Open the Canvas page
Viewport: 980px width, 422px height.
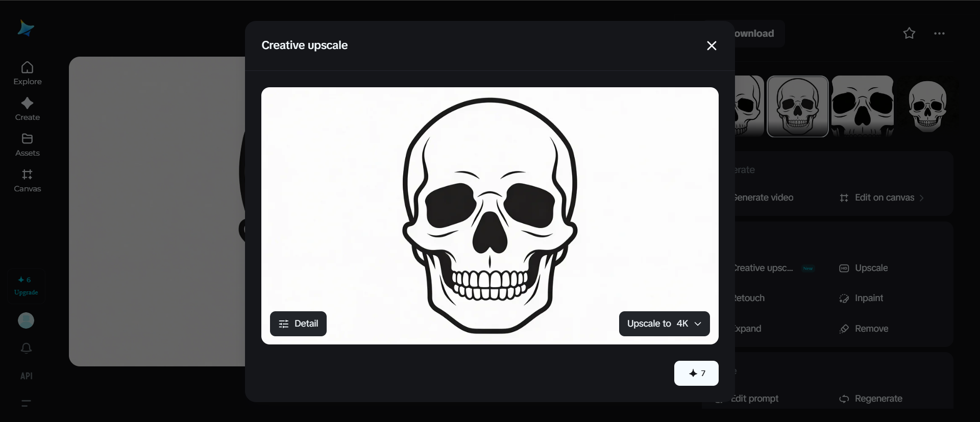[28, 181]
